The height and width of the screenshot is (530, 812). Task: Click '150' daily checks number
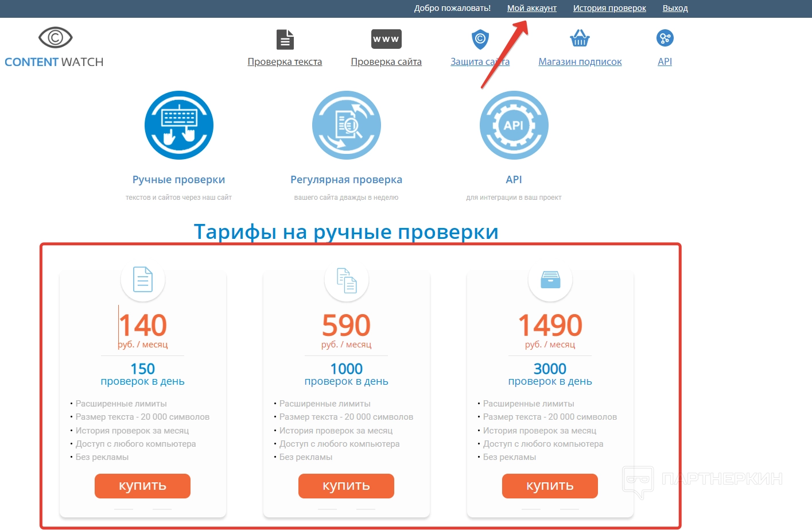[x=143, y=369]
